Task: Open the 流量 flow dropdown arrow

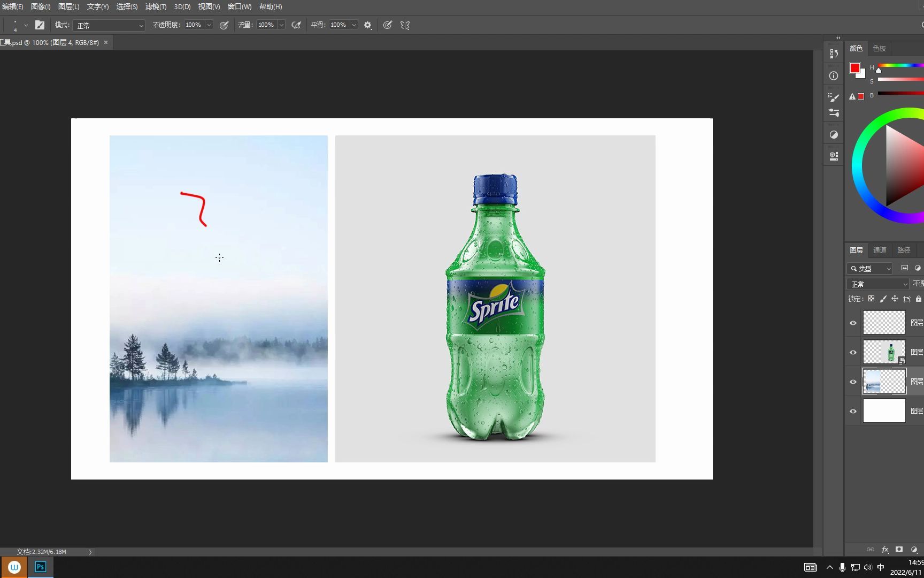Action: [x=281, y=25]
